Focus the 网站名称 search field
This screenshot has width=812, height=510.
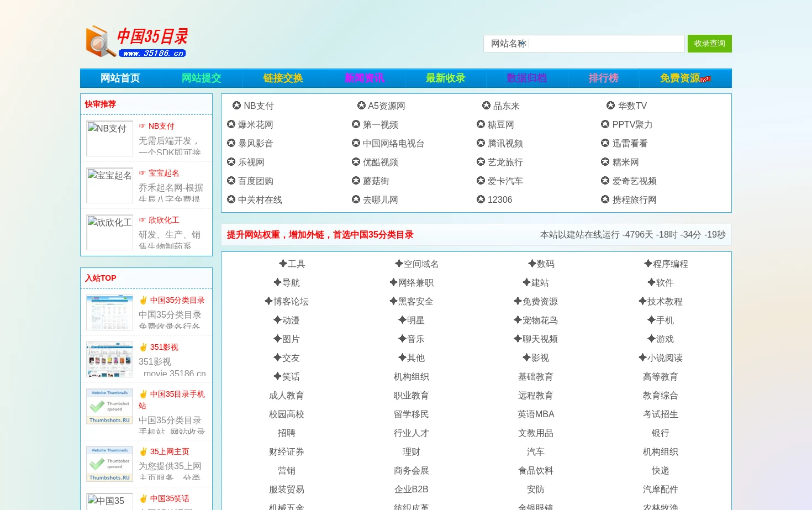tap(584, 44)
